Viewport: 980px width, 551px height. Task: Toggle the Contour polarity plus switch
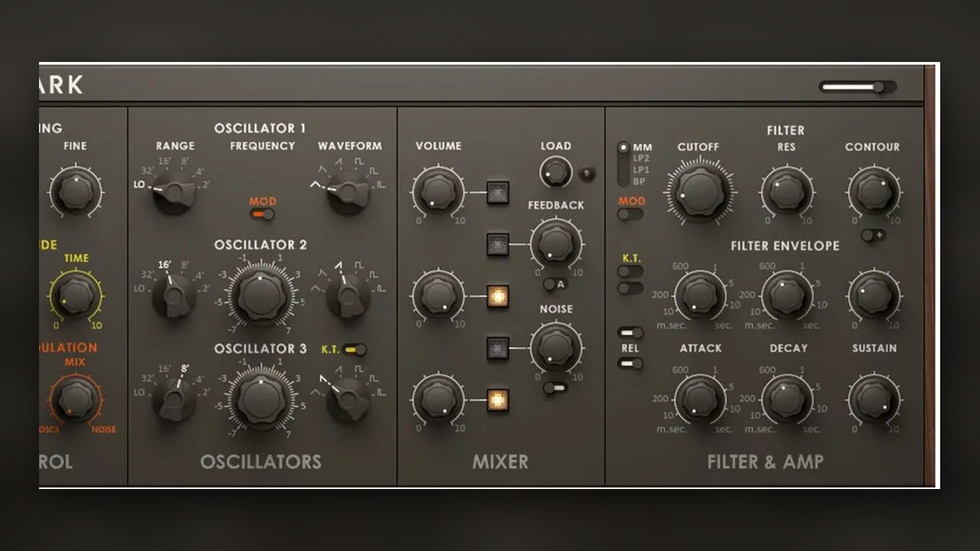click(874, 235)
